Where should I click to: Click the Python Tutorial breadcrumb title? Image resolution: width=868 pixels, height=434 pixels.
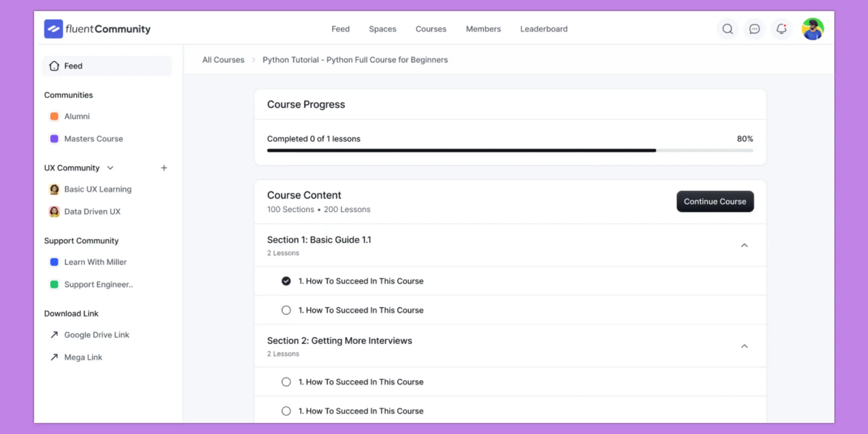355,60
